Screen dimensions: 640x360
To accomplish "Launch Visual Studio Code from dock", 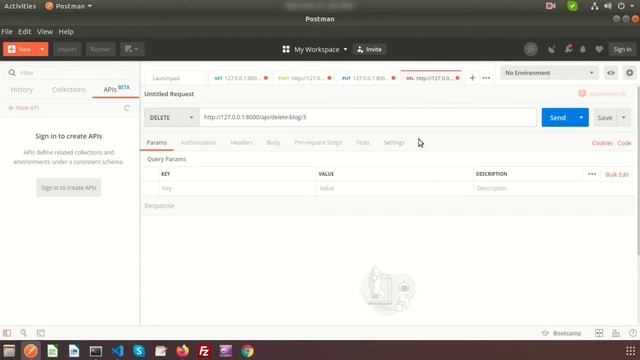I will [x=118, y=351].
